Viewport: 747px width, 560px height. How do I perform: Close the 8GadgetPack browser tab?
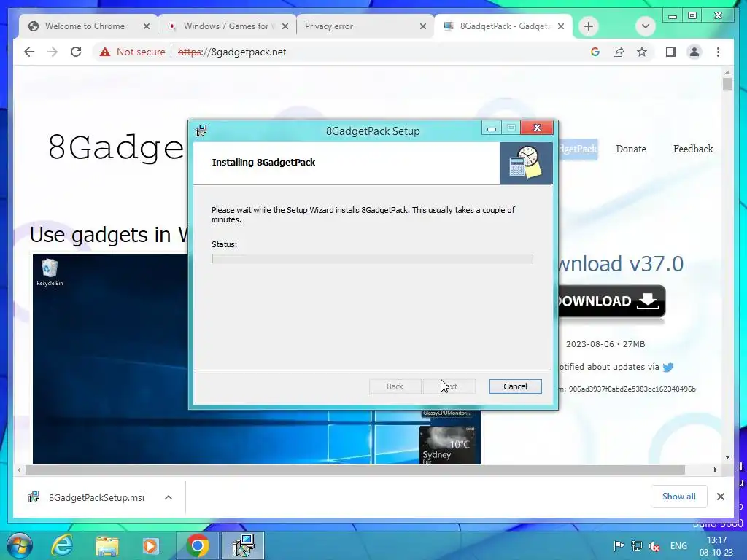click(561, 26)
